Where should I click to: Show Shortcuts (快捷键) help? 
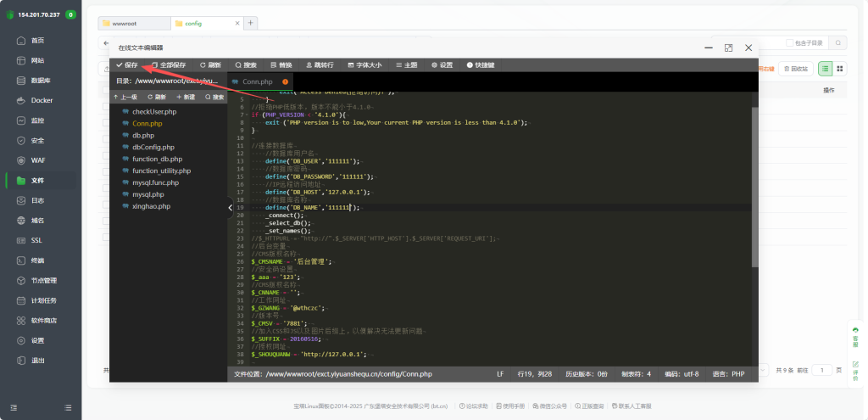pyautogui.click(x=480, y=64)
